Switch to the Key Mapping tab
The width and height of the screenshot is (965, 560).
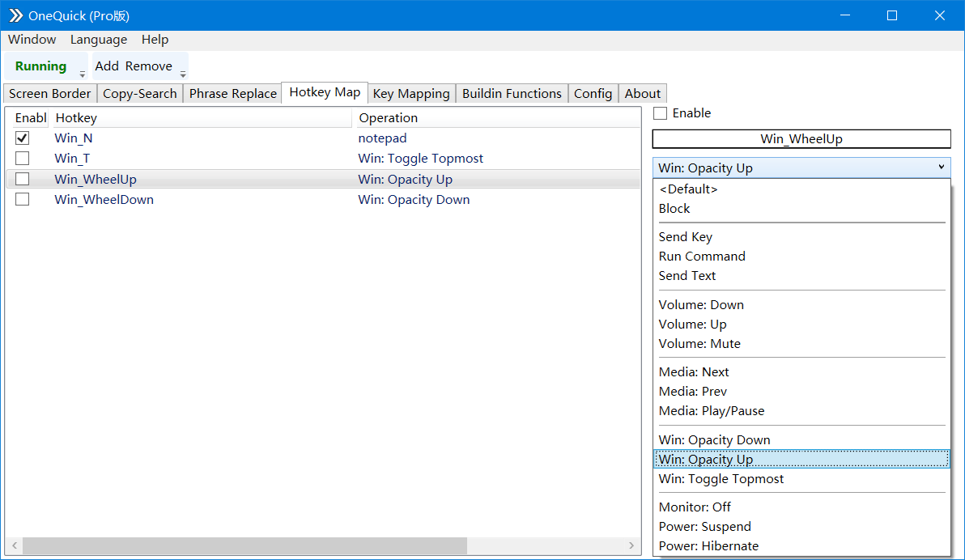point(410,93)
